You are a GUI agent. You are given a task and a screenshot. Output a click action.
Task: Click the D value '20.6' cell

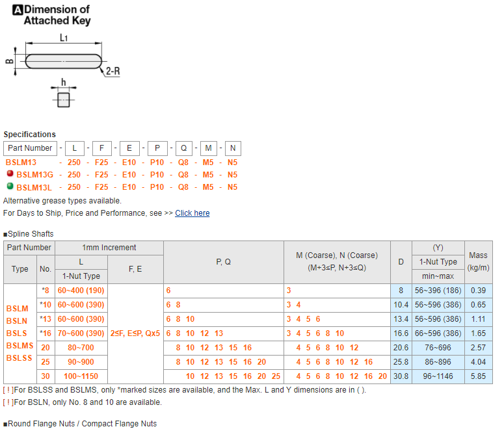401,348
